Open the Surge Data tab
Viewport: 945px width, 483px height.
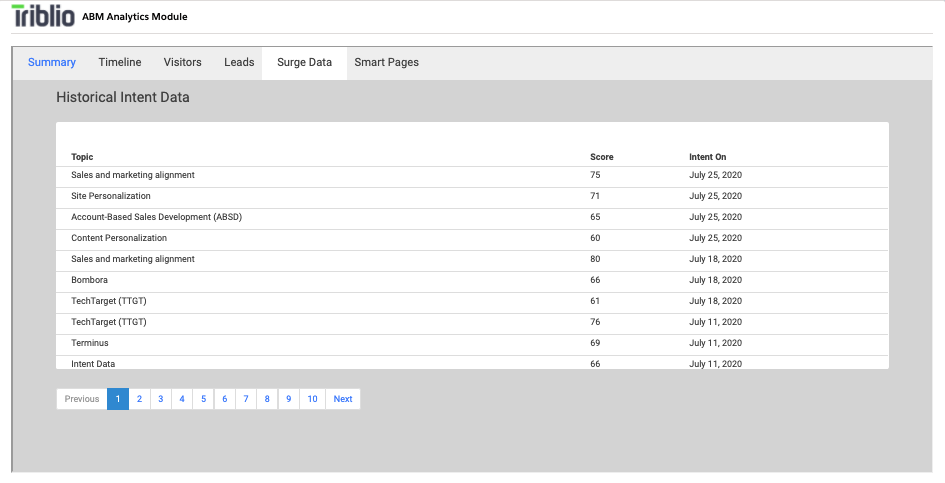[304, 63]
